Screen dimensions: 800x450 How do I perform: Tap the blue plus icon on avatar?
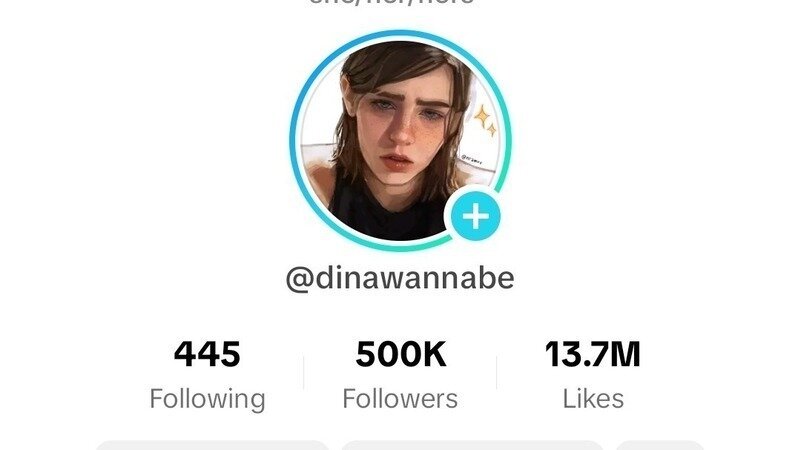tap(476, 216)
